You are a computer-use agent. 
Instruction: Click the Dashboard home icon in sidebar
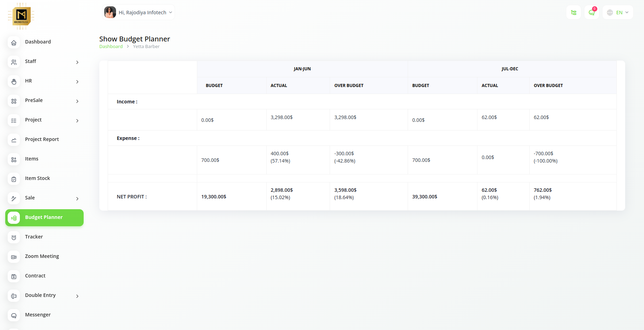[14, 43]
